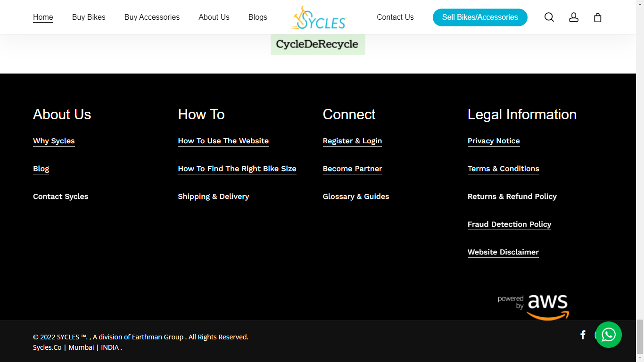
Task: Click the Legal Information heading
Action: (522, 115)
